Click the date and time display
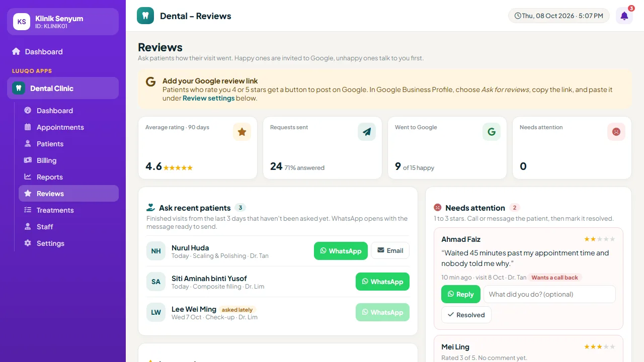Screen dimensions: 644x362 558,16
